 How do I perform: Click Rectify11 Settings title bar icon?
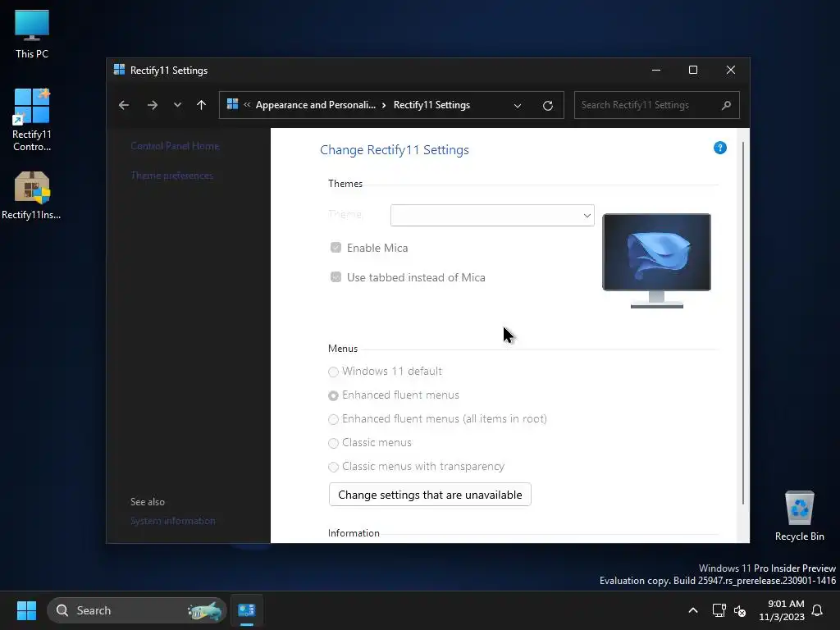(x=120, y=70)
